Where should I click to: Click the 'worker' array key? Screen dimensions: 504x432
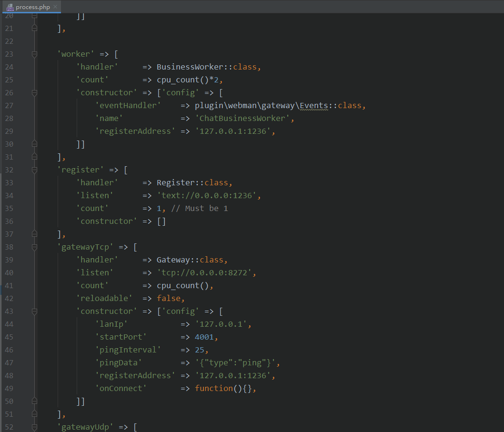76,54
